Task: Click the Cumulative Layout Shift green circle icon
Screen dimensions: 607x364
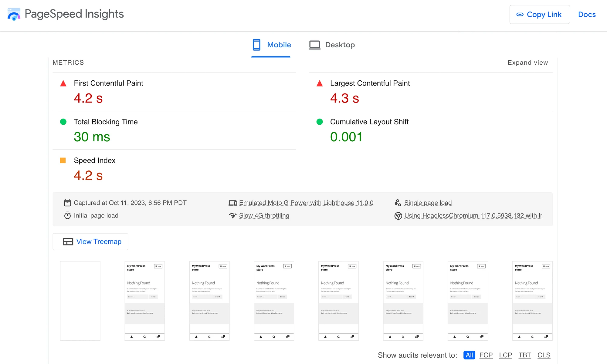Action: 319,122
